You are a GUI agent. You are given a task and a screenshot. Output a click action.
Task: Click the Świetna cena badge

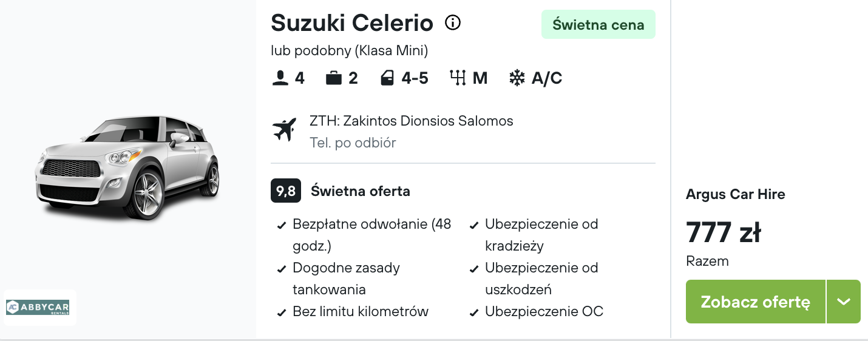(x=598, y=25)
